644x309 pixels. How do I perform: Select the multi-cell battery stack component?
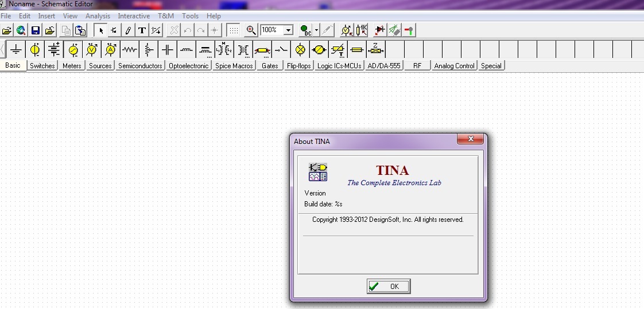[x=54, y=50]
